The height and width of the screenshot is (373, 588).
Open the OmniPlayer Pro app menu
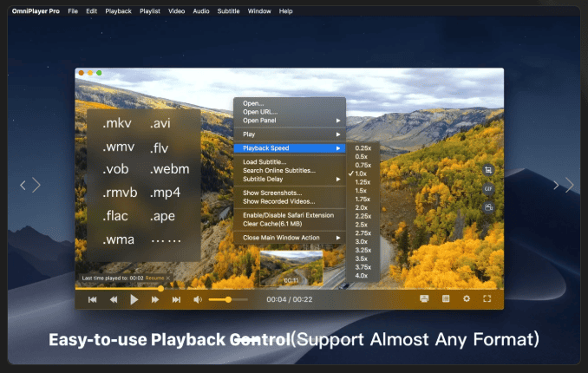click(x=36, y=11)
